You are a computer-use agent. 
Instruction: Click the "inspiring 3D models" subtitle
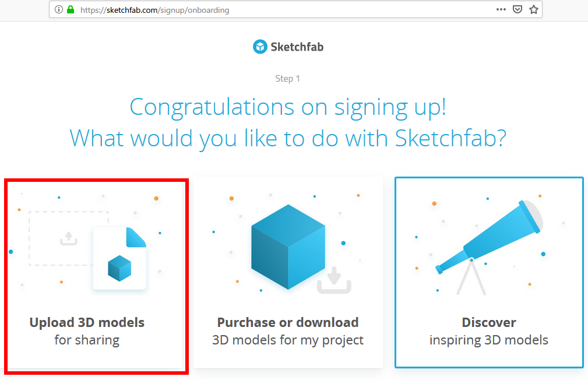pyautogui.click(x=489, y=340)
